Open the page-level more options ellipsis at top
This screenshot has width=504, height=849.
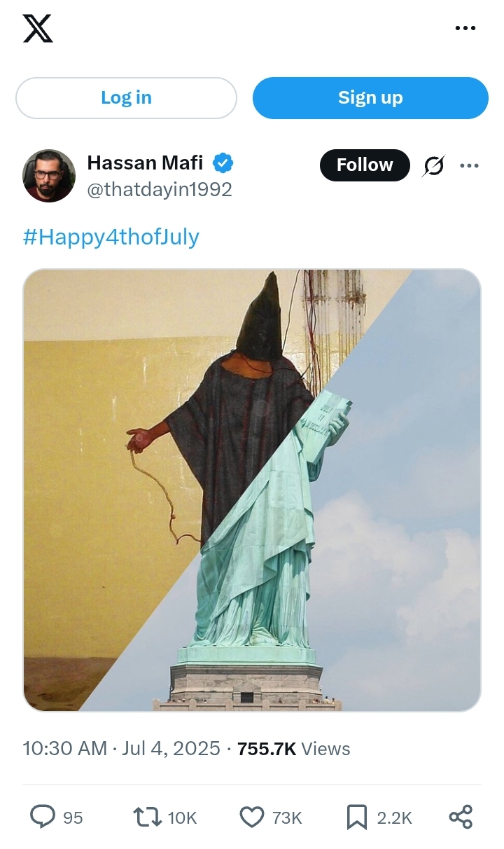click(x=465, y=29)
